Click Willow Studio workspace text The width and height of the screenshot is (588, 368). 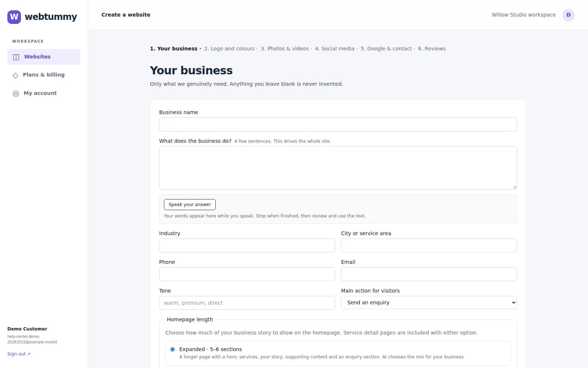click(x=524, y=15)
